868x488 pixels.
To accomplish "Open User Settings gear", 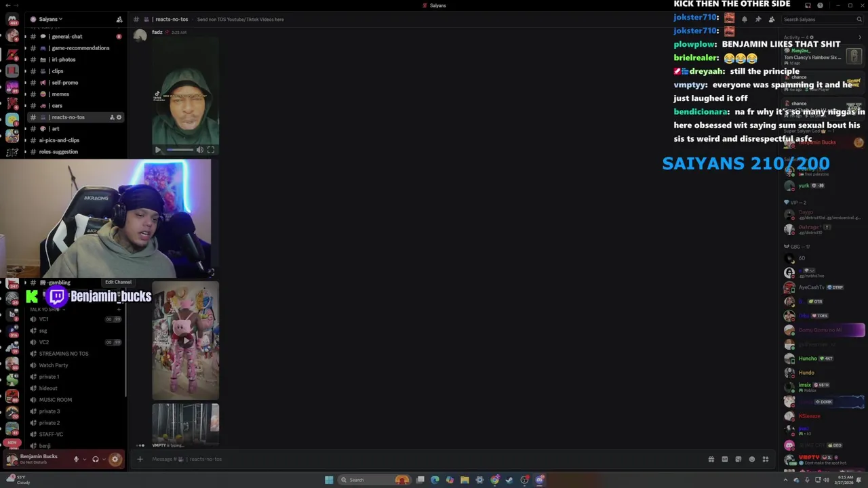I will coord(115,459).
